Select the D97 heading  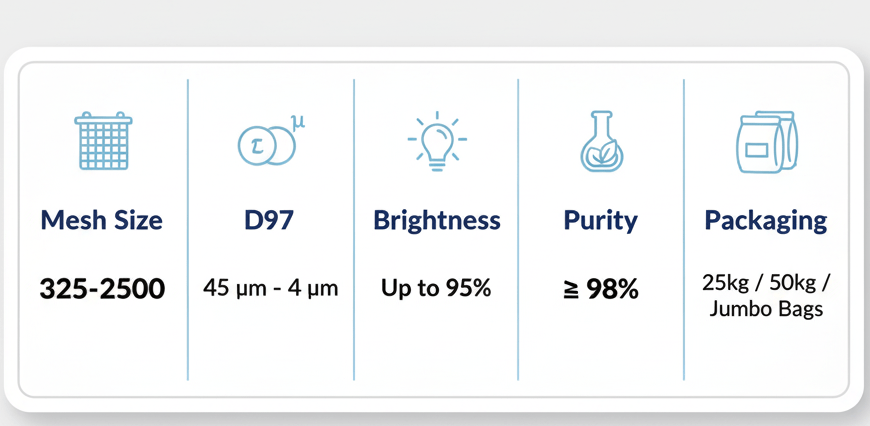tap(269, 220)
